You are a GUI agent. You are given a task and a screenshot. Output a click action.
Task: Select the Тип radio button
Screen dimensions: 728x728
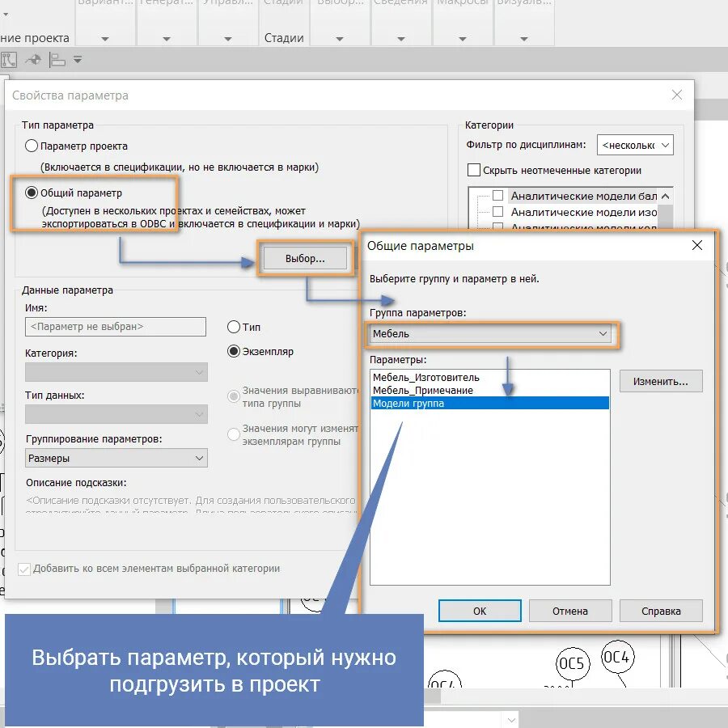pos(234,327)
